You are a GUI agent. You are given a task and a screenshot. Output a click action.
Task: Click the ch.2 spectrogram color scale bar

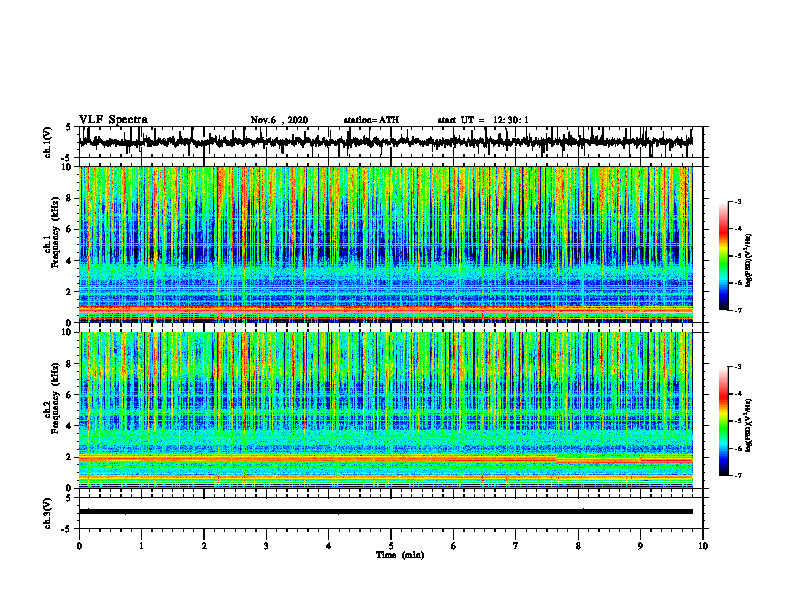[x=724, y=421]
